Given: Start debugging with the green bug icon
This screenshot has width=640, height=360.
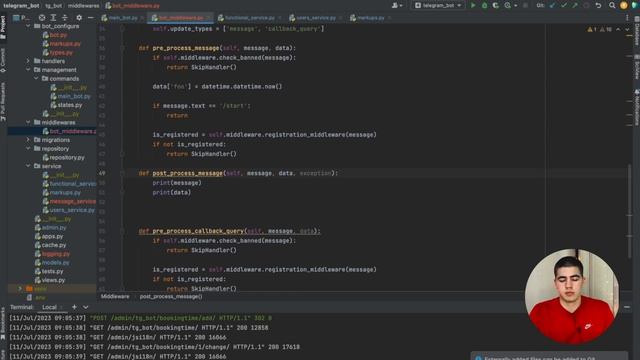Looking at the screenshot, I should 484,5.
